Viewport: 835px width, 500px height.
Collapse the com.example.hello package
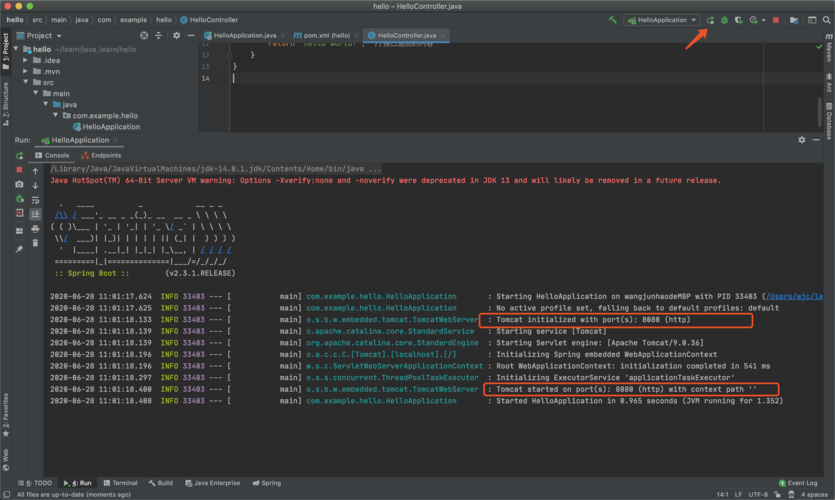pyautogui.click(x=55, y=115)
